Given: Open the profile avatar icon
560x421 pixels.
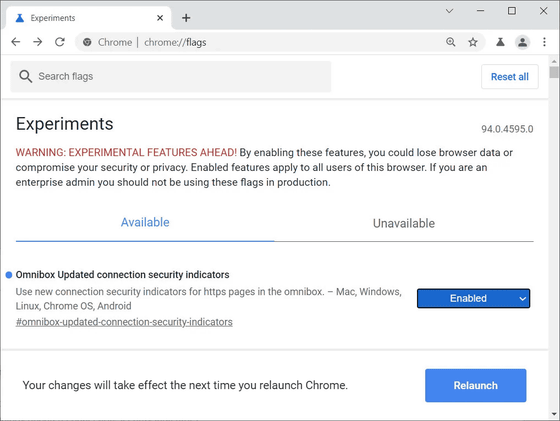Looking at the screenshot, I should (x=522, y=42).
